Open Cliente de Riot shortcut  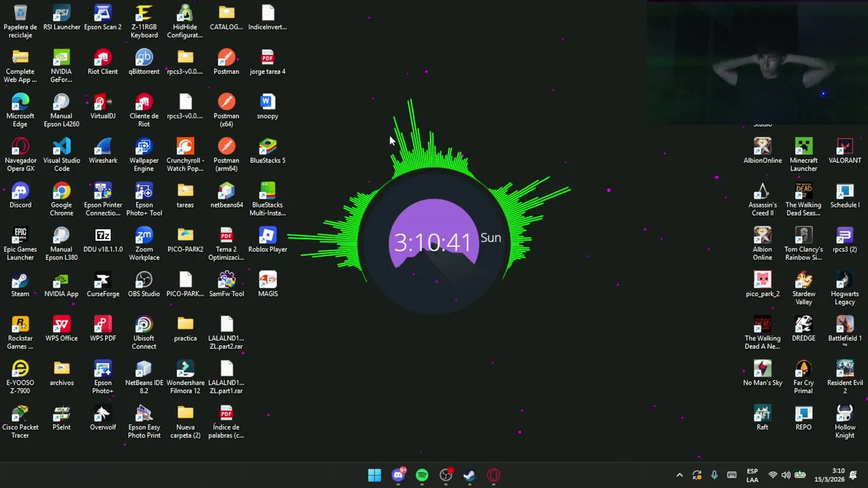click(x=144, y=110)
